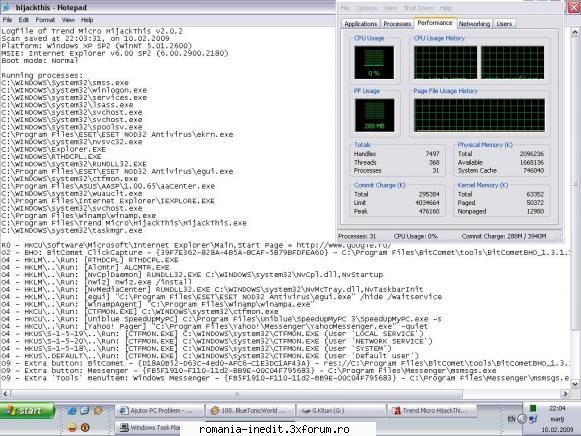Click the Threads value 368
This screenshot has height=436, width=581.
pyautogui.click(x=434, y=162)
